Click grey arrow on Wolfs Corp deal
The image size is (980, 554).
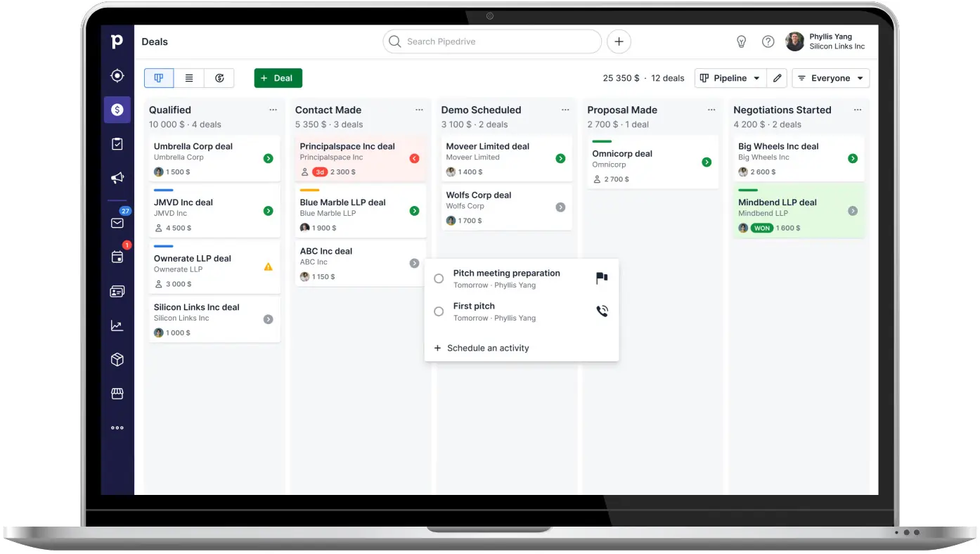pyautogui.click(x=560, y=207)
